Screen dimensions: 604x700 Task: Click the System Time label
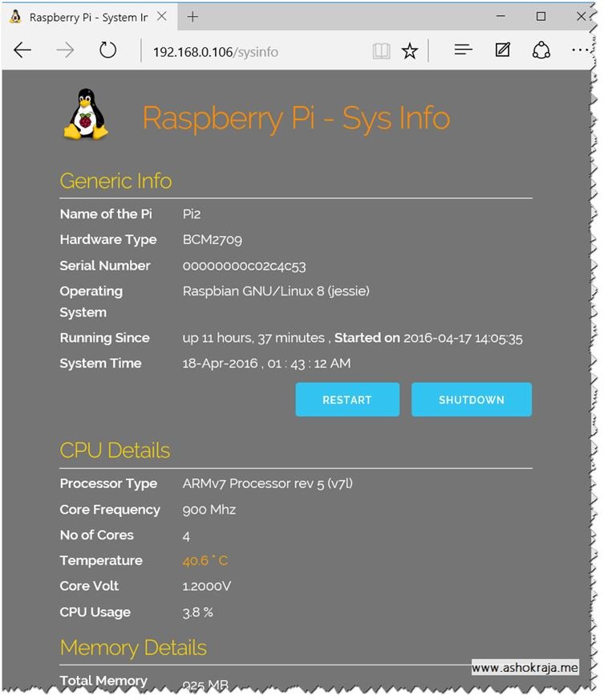pyautogui.click(x=100, y=363)
